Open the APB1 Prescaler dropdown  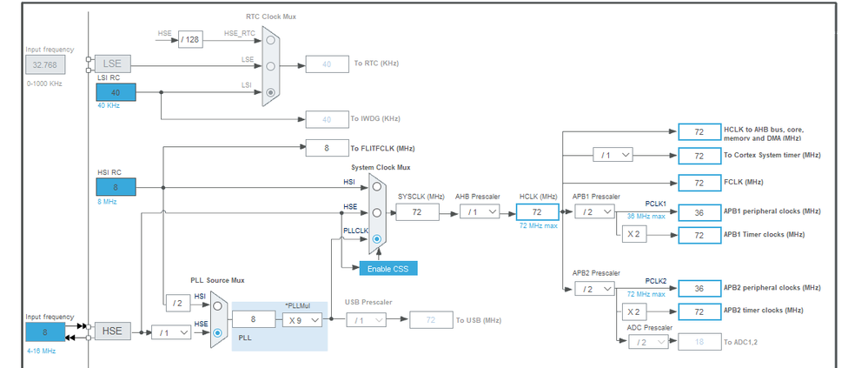pos(594,211)
